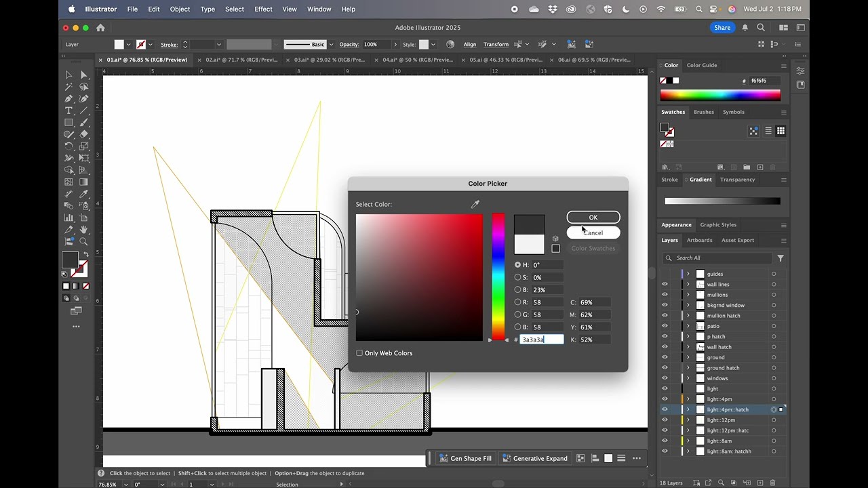Expand the patio layer
The width and height of the screenshot is (868, 488).
(688, 326)
